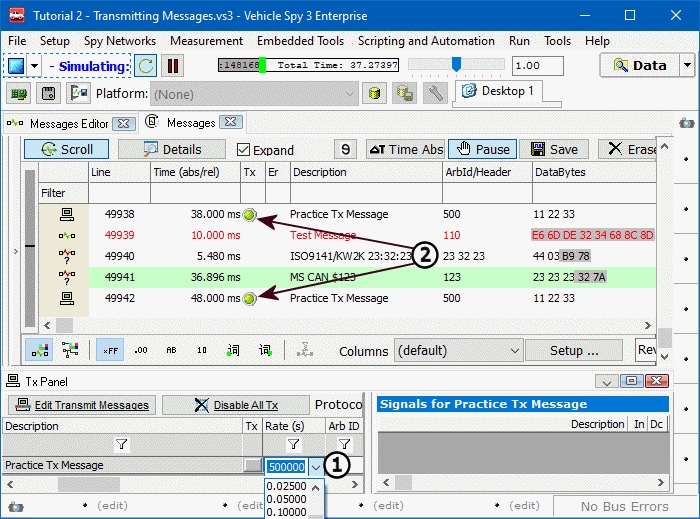Click the wrench icon beside Platform dropdown
This screenshot has height=519, width=700.
click(x=434, y=94)
